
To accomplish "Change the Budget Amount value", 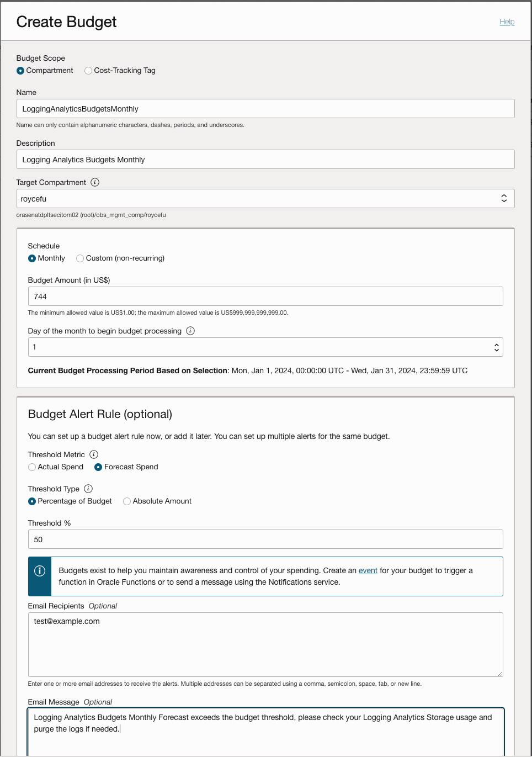I will [266, 296].
